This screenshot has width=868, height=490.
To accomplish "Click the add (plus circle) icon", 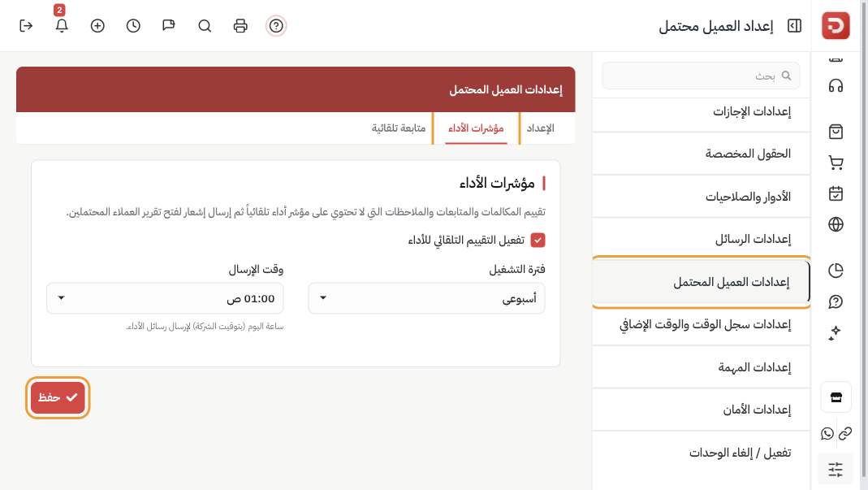I will click(97, 25).
